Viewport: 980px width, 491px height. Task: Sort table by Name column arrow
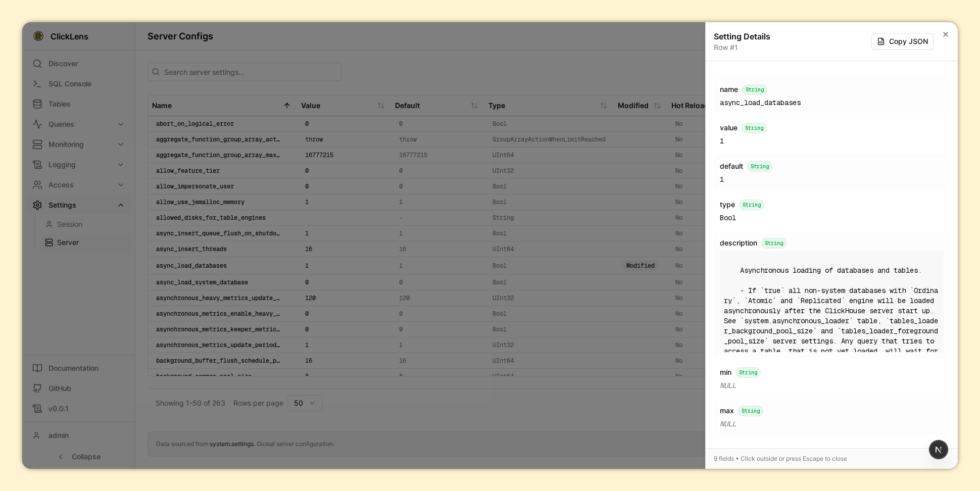[287, 106]
